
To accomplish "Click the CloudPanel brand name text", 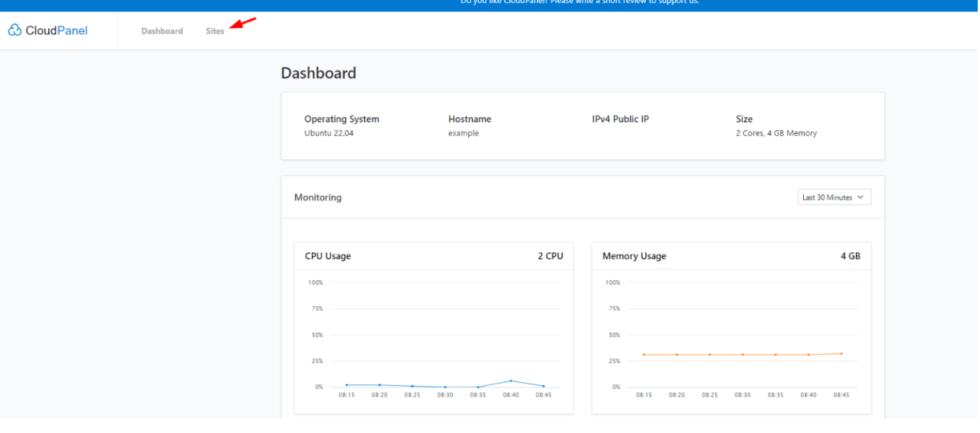I will pos(57,30).
